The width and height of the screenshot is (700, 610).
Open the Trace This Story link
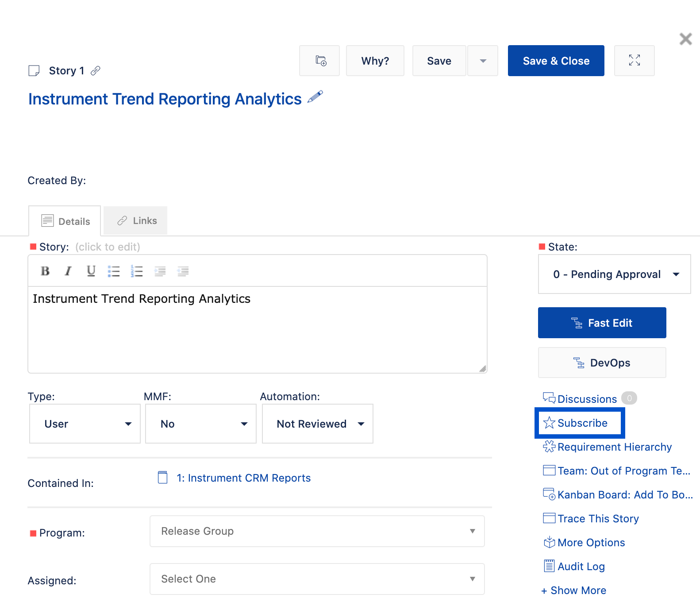click(598, 518)
